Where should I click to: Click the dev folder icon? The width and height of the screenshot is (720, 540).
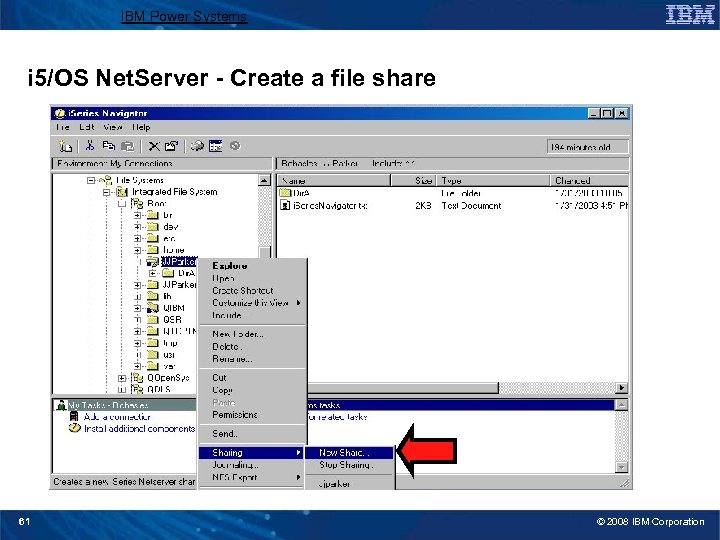click(x=152, y=227)
